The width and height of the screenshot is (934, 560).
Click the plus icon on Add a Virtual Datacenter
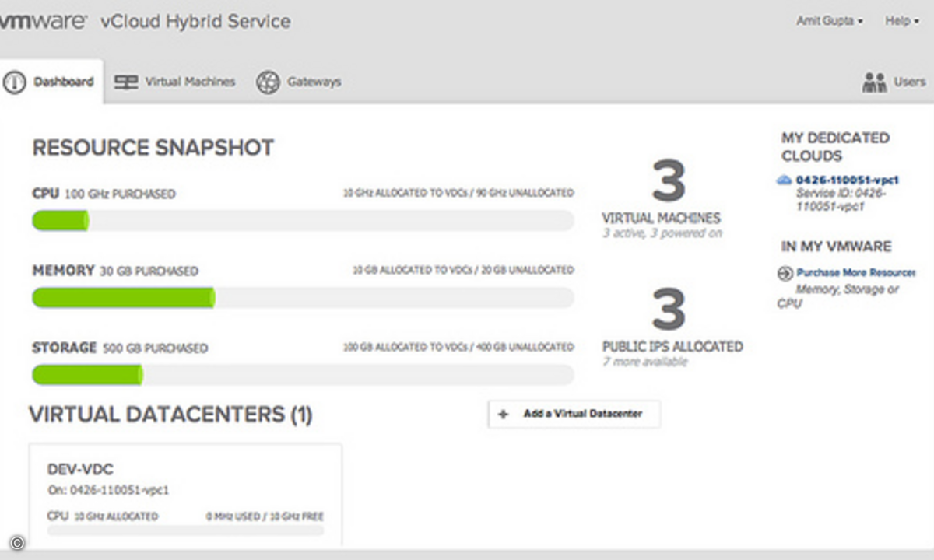coord(503,415)
